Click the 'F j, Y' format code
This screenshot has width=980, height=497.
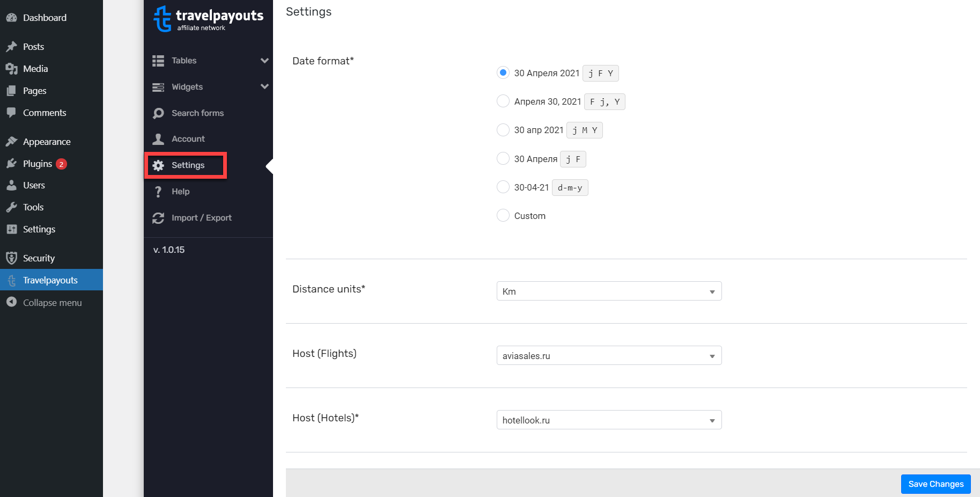coord(605,102)
